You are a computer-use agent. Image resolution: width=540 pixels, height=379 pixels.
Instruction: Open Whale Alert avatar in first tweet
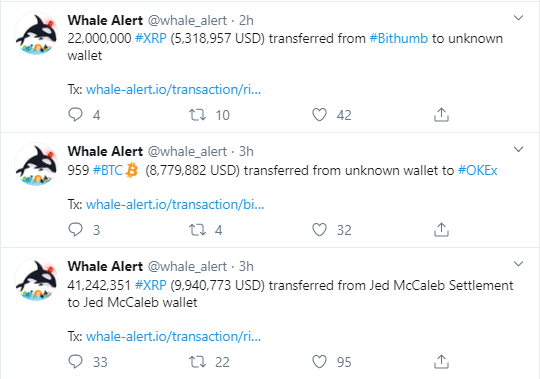(x=36, y=34)
